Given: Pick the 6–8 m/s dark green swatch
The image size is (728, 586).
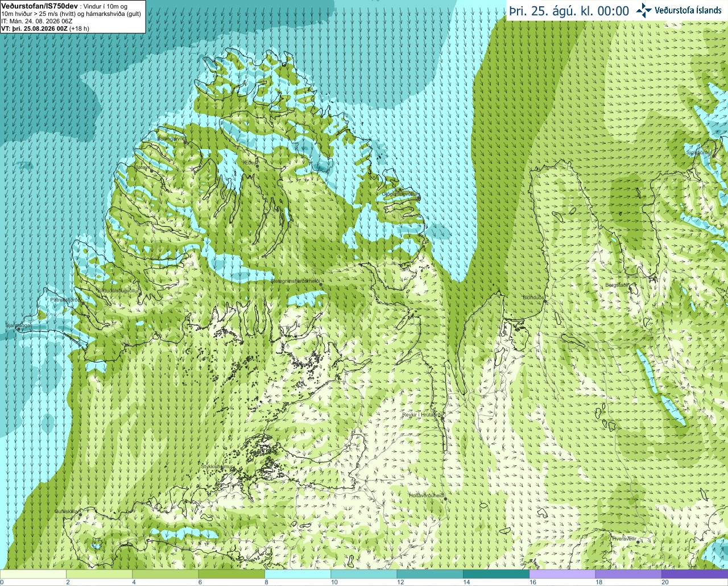Looking at the screenshot, I should (231, 574).
